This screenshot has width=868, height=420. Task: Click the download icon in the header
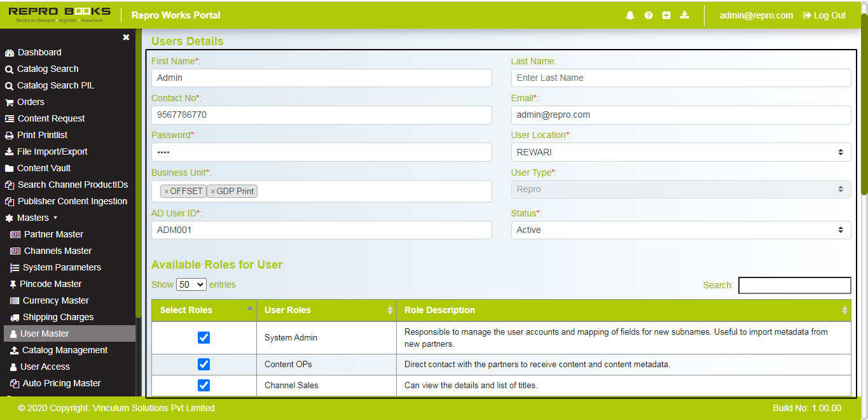684,15
